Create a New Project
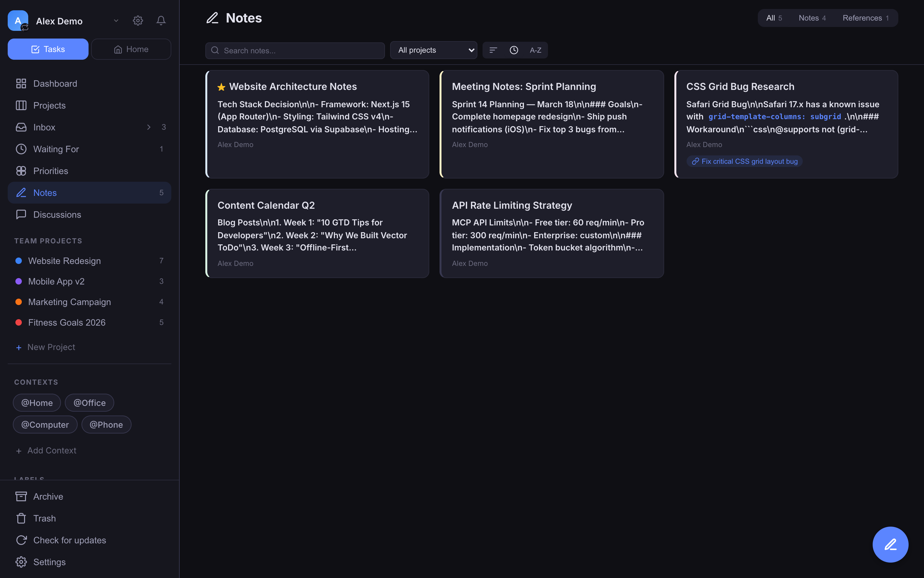Image resolution: width=924 pixels, height=578 pixels. (x=46, y=347)
